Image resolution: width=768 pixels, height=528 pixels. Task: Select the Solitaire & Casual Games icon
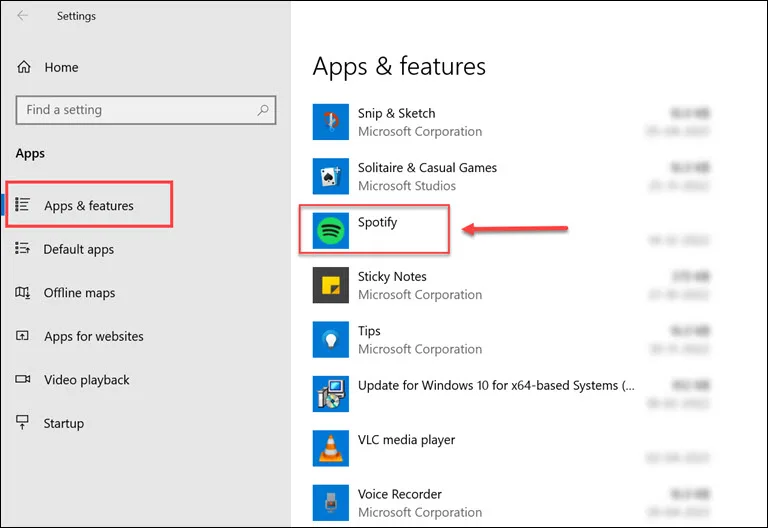click(331, 176)
